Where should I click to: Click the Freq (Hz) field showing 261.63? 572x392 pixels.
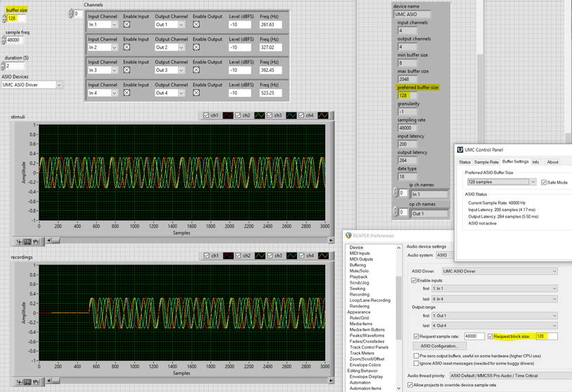[271, 25]
